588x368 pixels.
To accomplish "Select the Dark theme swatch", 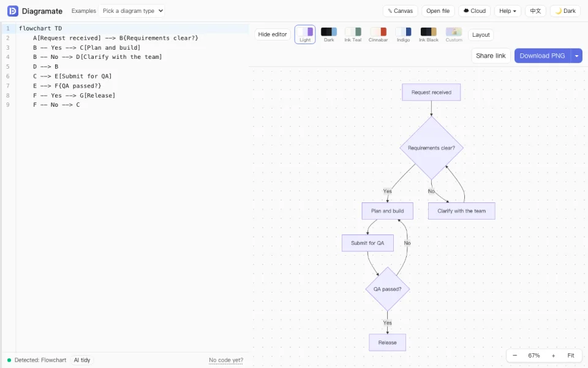I will point(329,34).
